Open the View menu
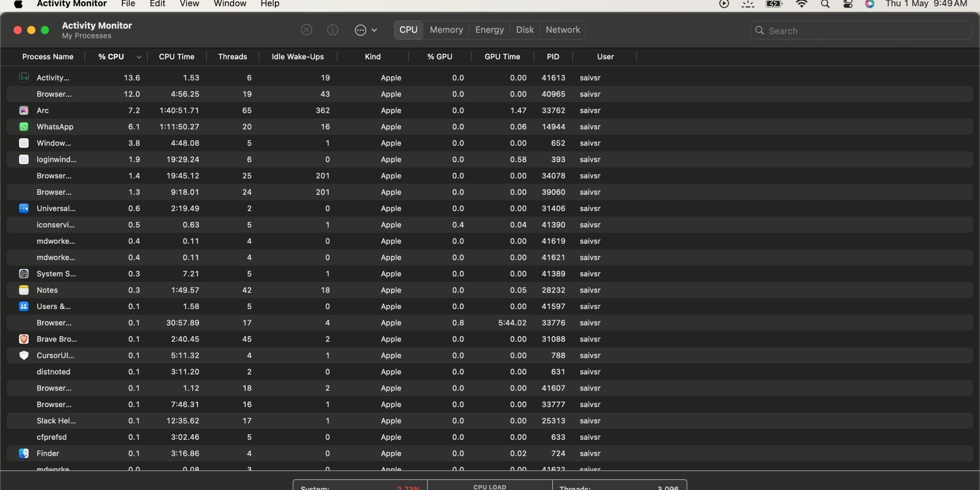 [189, 4]
